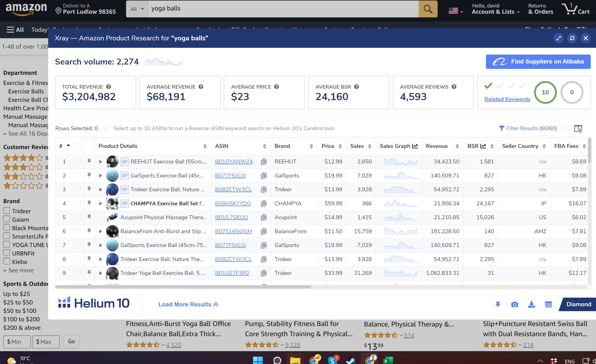Click Find Suppliers on Alibaba button
This screenshot has height=364, width=596.
538,62
